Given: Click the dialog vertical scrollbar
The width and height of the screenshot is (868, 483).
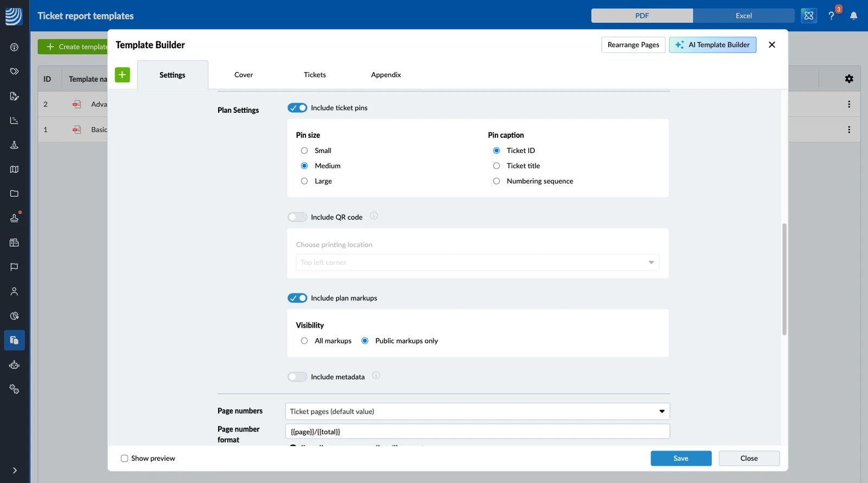Looking at the screenshot, I should (784, 279).
